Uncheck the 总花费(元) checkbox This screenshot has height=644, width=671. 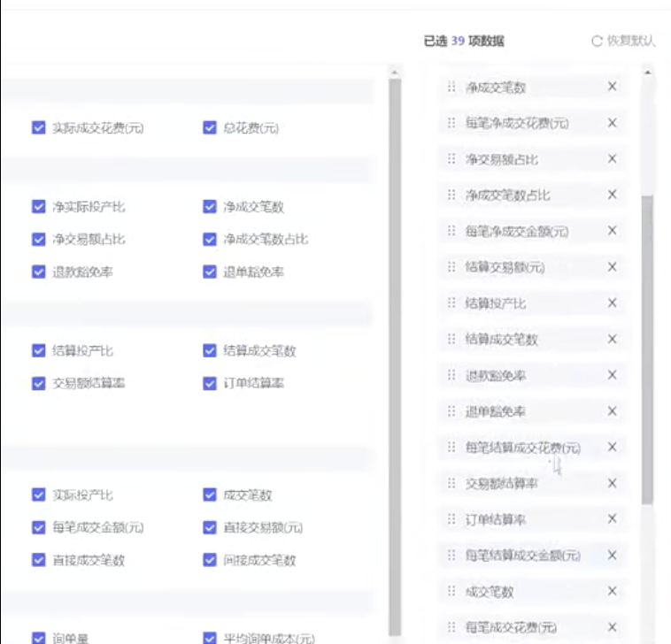[x=210, y=127]
